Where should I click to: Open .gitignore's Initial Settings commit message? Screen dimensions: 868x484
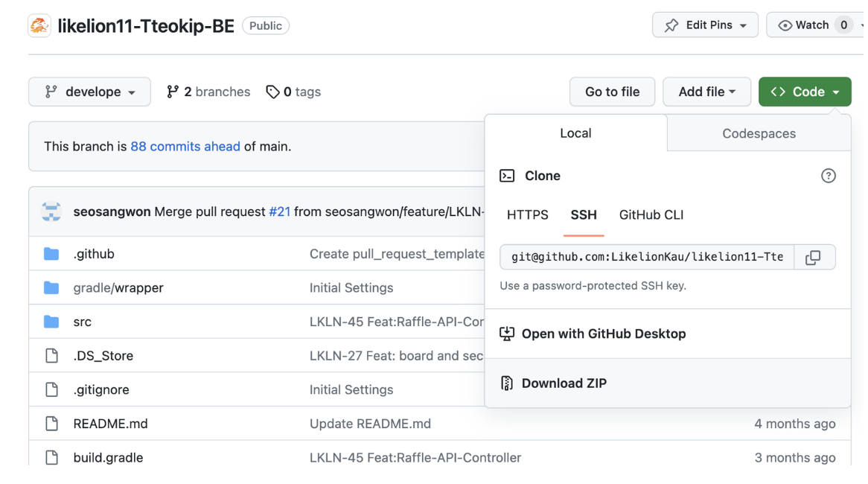351,390
